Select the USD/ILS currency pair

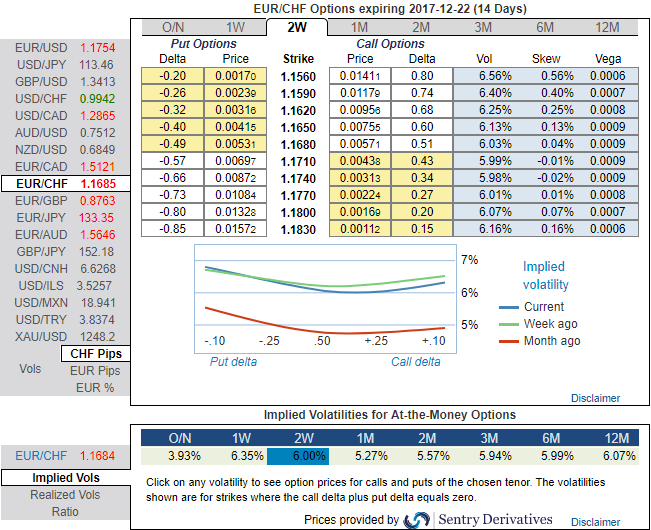[65, 286]
